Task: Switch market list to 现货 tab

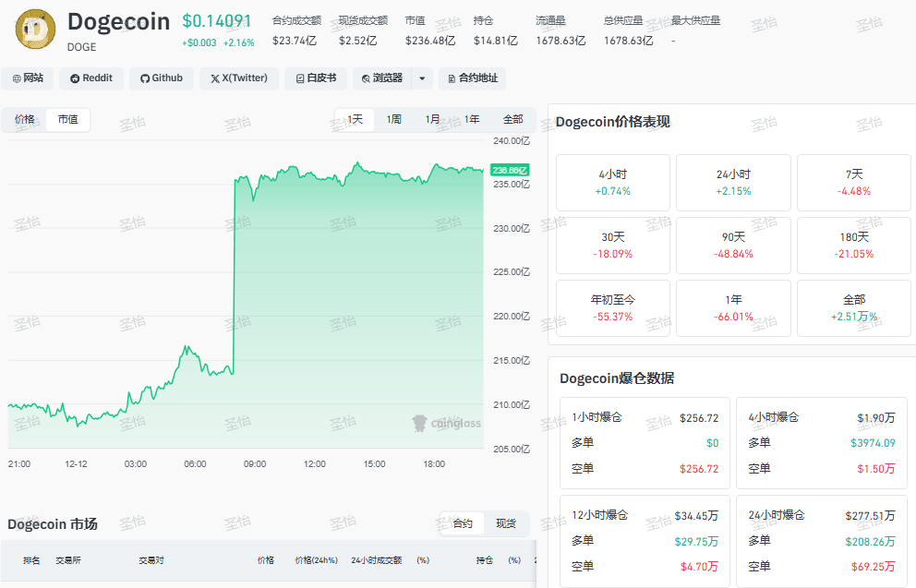Action: pos(506,523)
